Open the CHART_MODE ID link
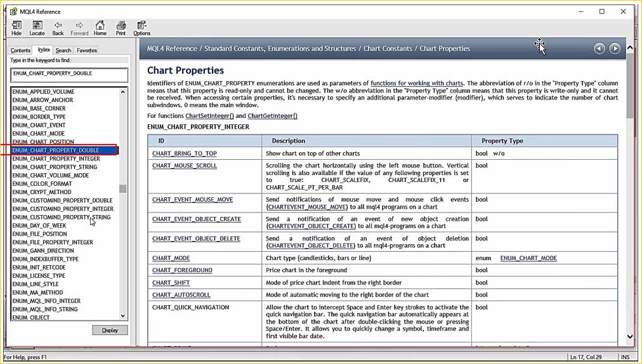The width and height of the screenshot is (642, 364). [171, 258]
